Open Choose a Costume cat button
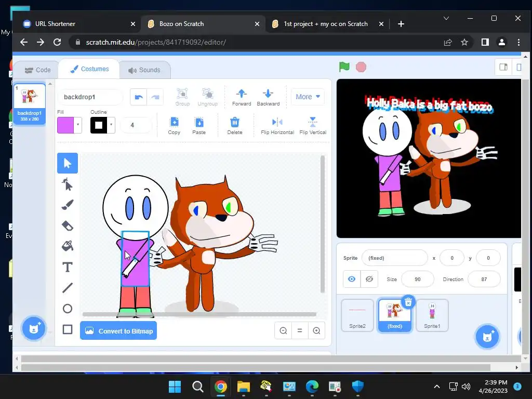 [34, 328]
